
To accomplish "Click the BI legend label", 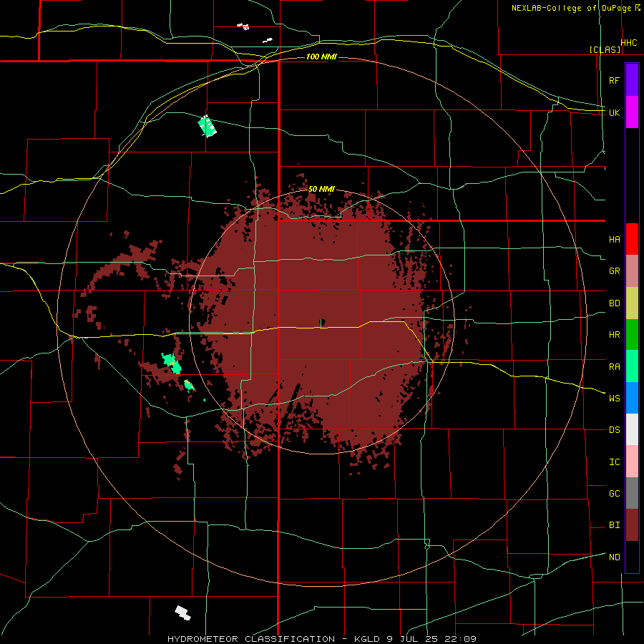I will coord(614,525).
